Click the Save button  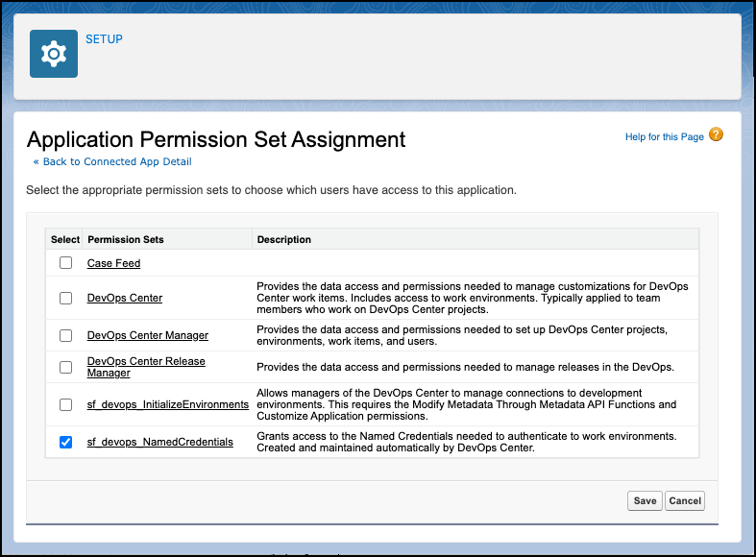645,500
